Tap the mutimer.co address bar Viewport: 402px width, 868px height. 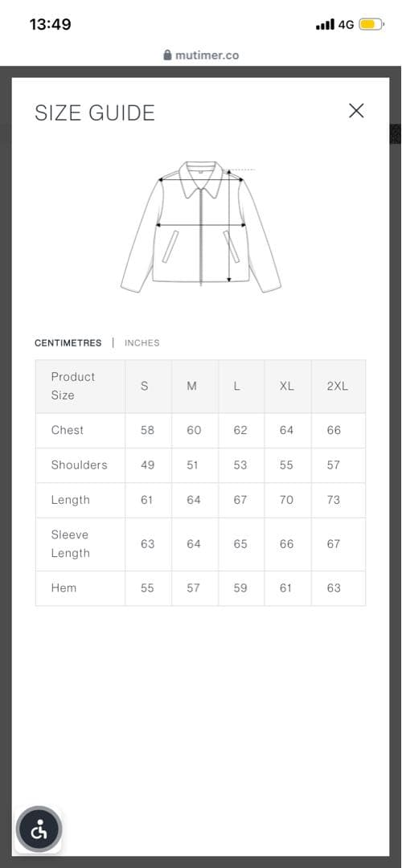(201, 55)
